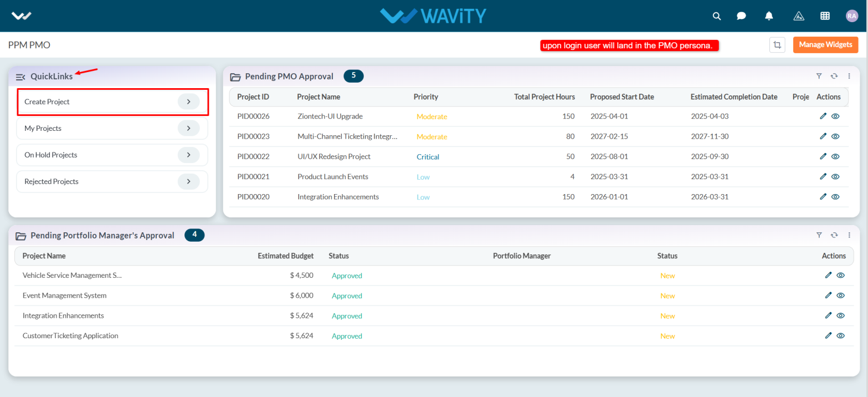Edit CustomerTicketing Application row pencil icon
Image resolution: width=868 pixels, height=397 pixels.
pyautogui.click(x=828, y=335)
